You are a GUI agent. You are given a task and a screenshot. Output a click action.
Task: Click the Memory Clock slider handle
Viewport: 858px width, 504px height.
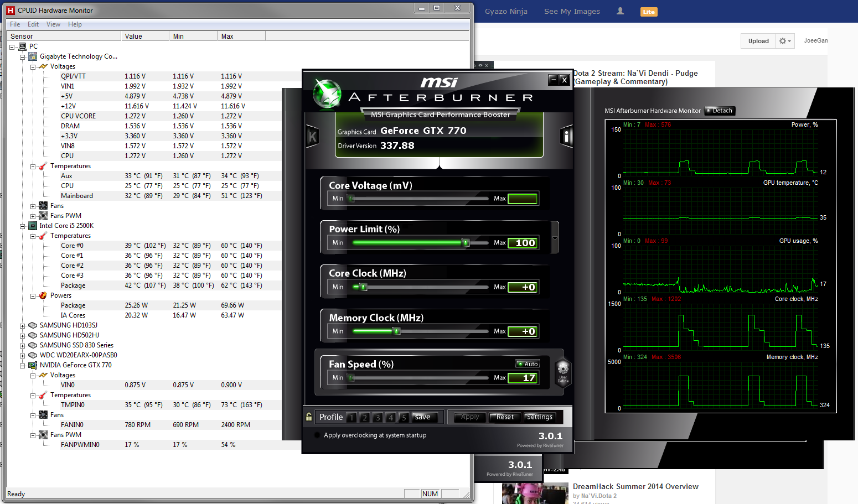(x=396, y=331)
